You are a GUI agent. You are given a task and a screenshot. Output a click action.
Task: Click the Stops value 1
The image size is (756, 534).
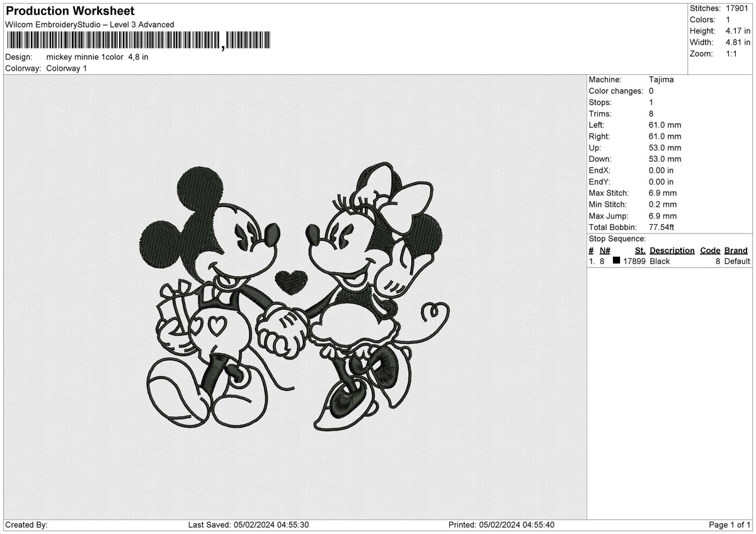point(651,102)
